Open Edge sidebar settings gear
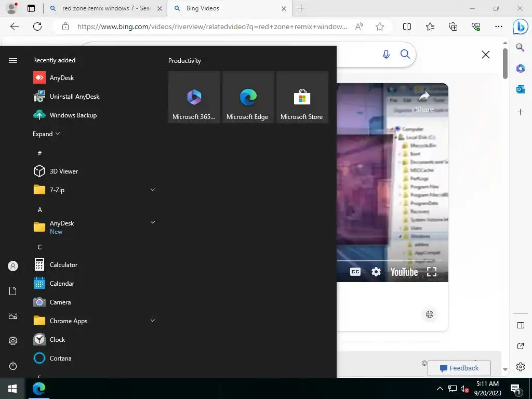Screen dimensions: 532x399 pyautogui.click(x=520, y=367)
